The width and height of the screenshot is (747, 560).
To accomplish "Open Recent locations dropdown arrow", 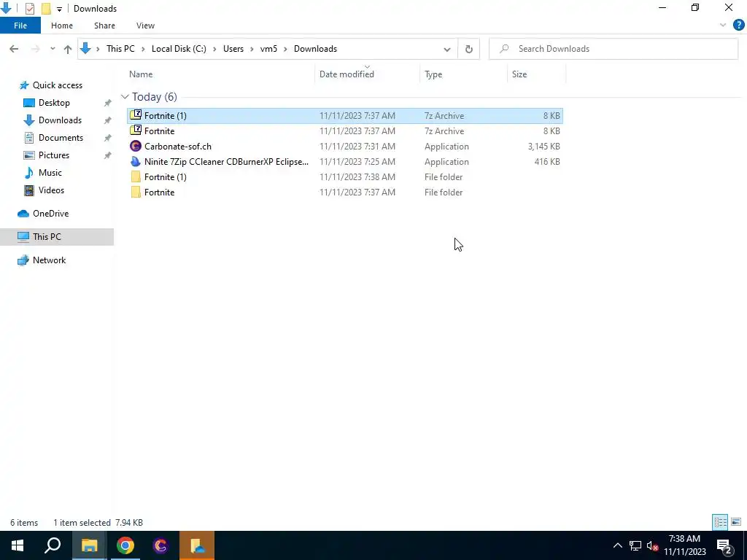I will (53, 49).
